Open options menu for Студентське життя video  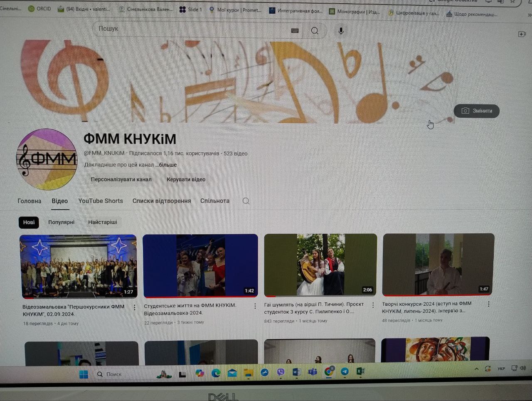tap(255, 306)
